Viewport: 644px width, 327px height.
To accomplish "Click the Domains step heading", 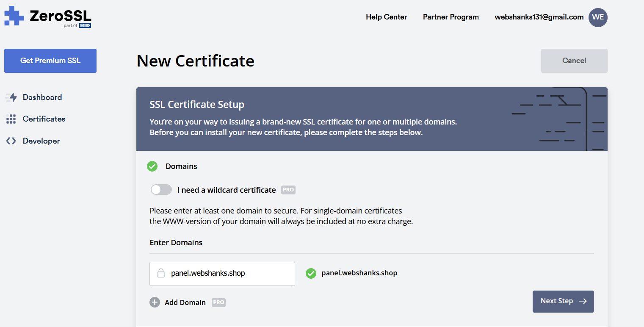I will [181, 166].
